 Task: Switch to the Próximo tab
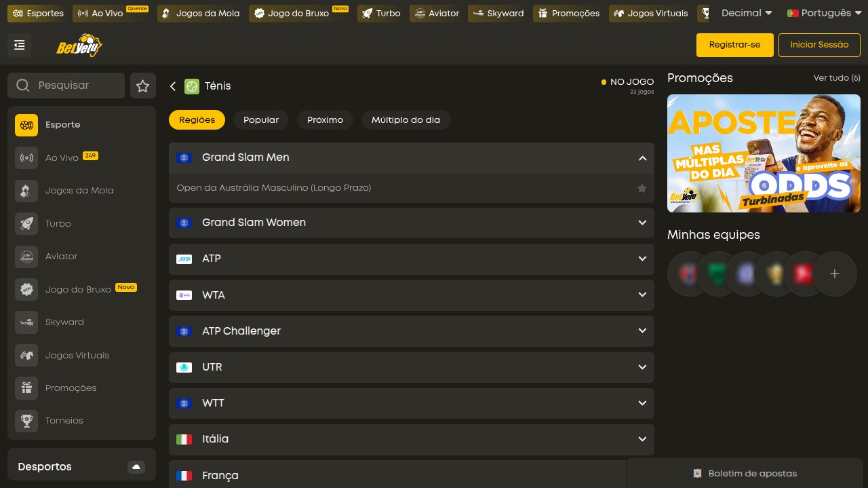tap(325, 120)
